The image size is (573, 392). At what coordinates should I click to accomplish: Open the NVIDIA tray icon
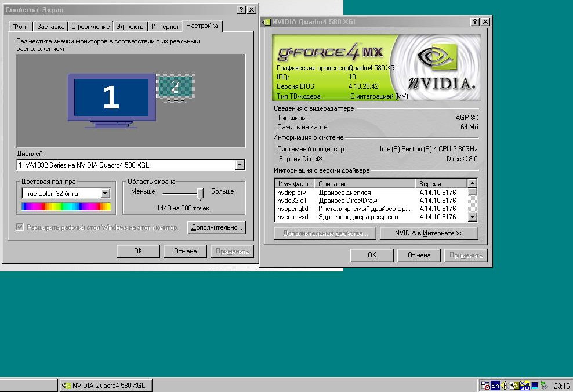[x=514, y=386]
